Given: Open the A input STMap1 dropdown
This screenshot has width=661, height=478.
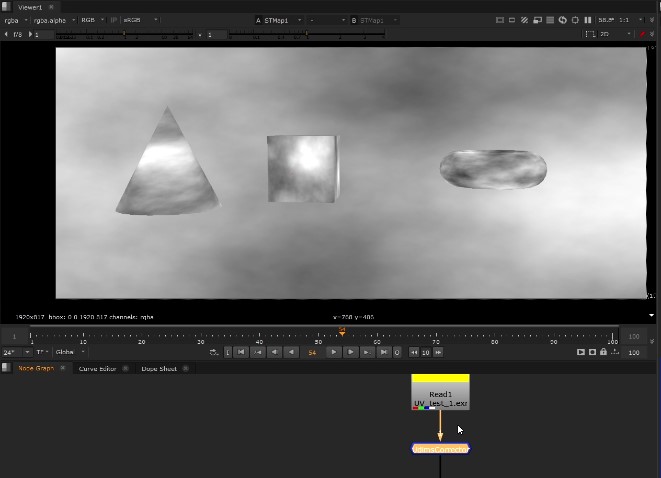Looking at the screenshot, I should coord(278,20).
